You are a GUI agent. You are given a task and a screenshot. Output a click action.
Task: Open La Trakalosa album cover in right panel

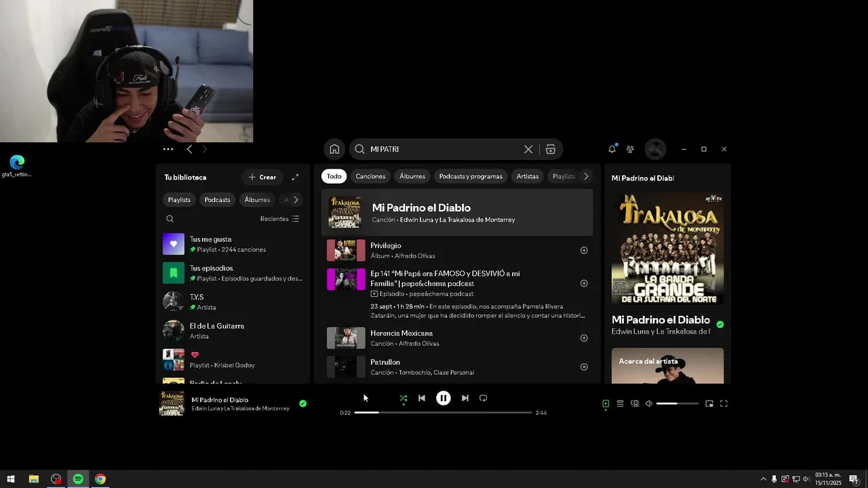point(667,249)
